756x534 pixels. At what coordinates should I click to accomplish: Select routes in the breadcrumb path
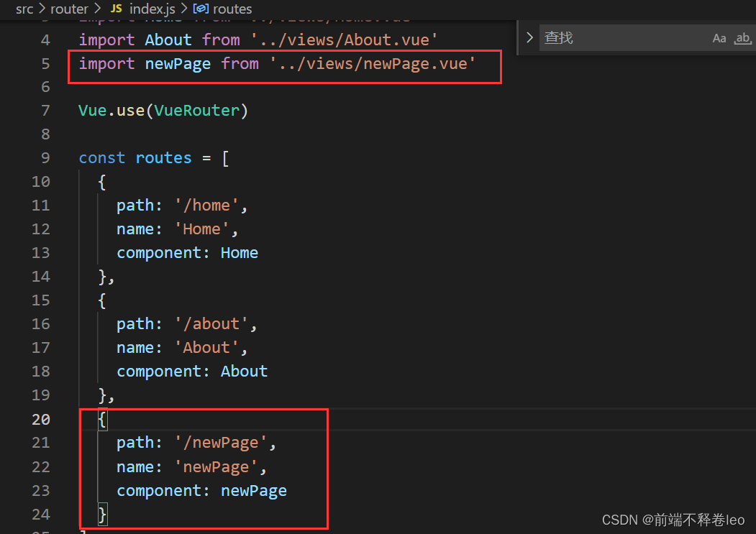coord(232,9)
